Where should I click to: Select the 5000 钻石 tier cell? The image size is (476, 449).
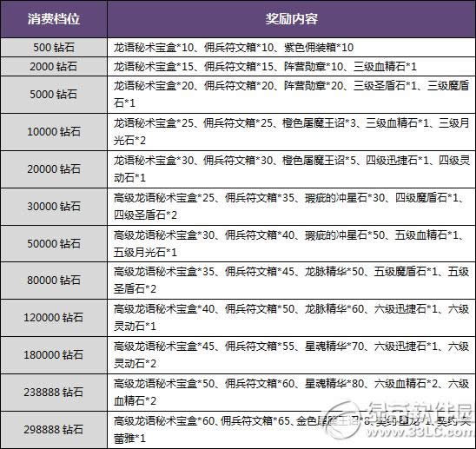pyautogui.click(x=54, y=95)
